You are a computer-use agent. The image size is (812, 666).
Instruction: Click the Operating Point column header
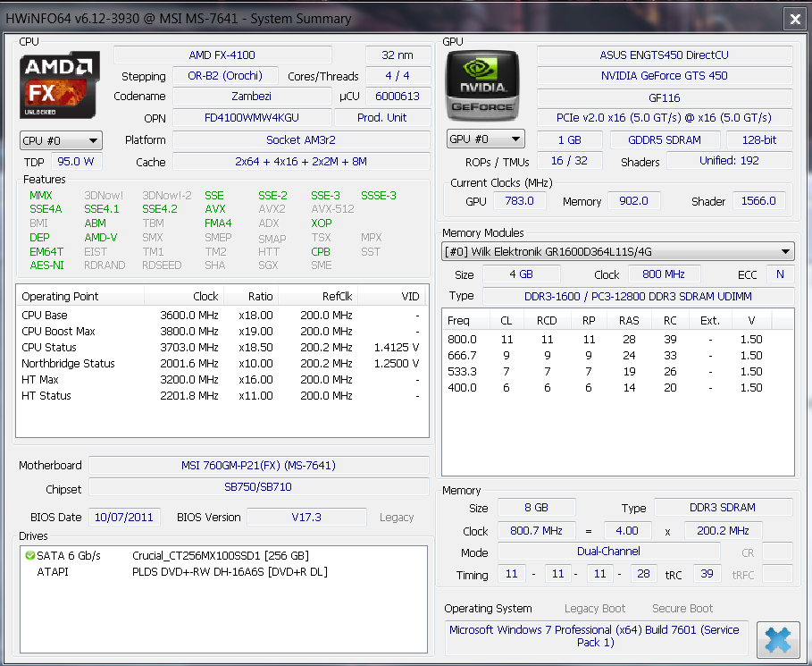(x=80, y=297)
